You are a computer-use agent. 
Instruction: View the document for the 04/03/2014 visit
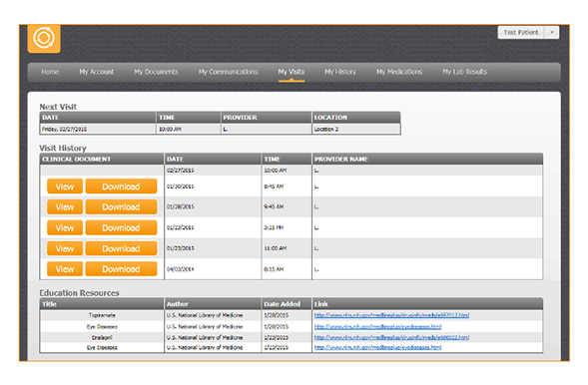point(65,269)
